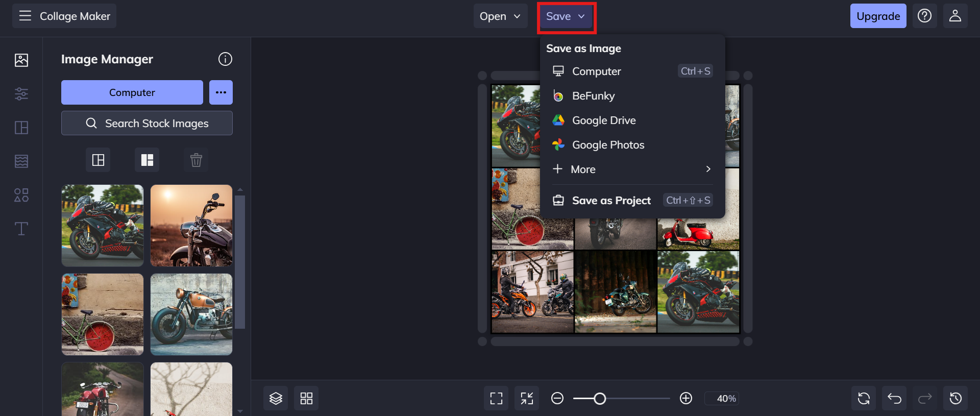Select the watermelon wheel bicycle thumbnail
980x416 pixels.
103,314
